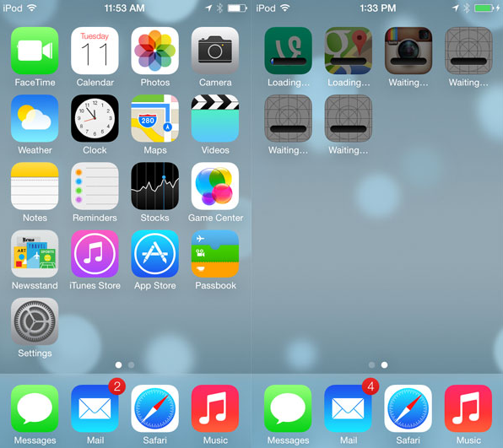
Task: Tap the waiting Instagram app icon
Action: (x=408, y=51)
